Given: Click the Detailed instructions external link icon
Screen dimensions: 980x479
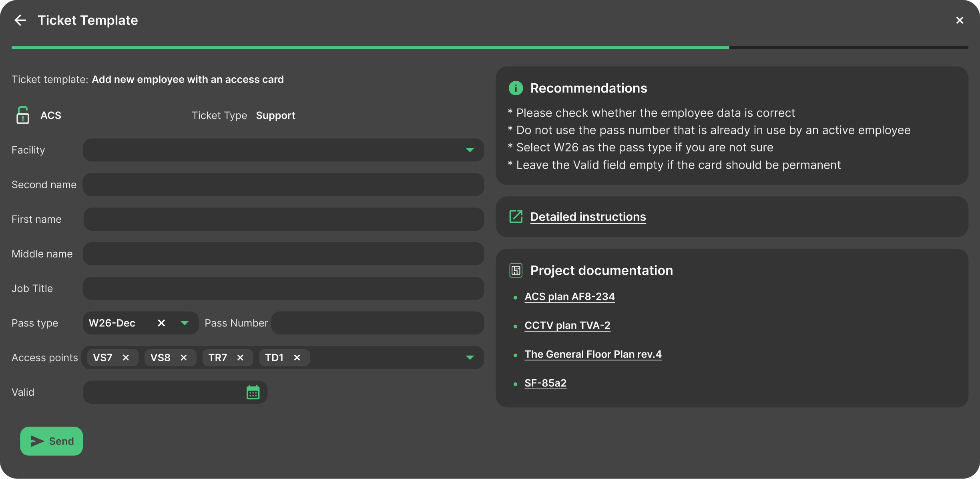Looking at the screenshot, I should [x=516, y=217].
